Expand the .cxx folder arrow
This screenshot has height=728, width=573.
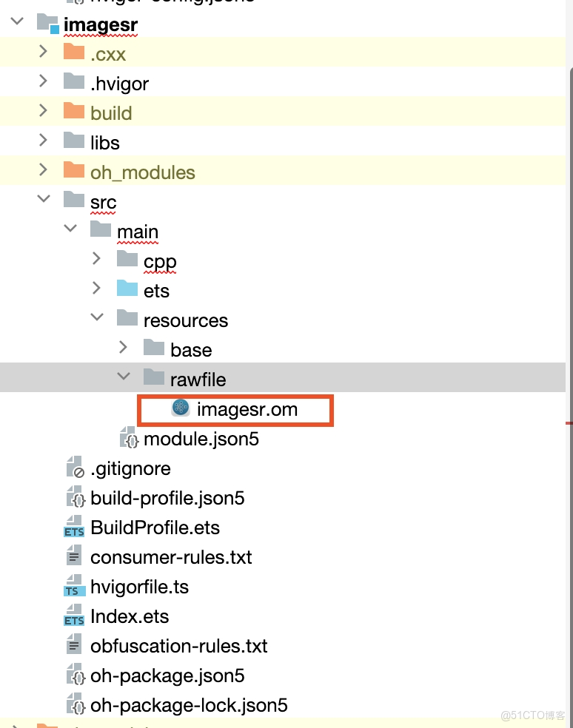point(43,53)
